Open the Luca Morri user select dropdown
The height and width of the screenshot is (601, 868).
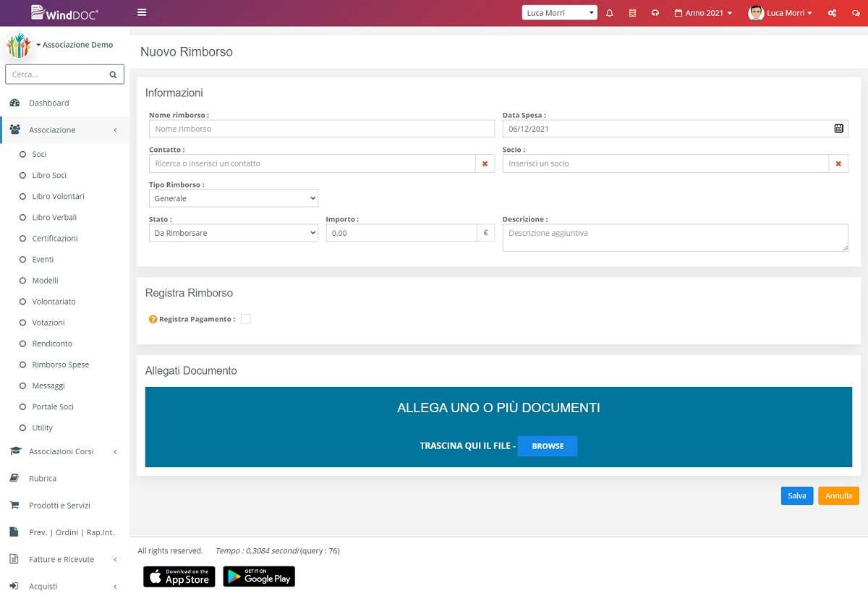(x=560, y=13)
